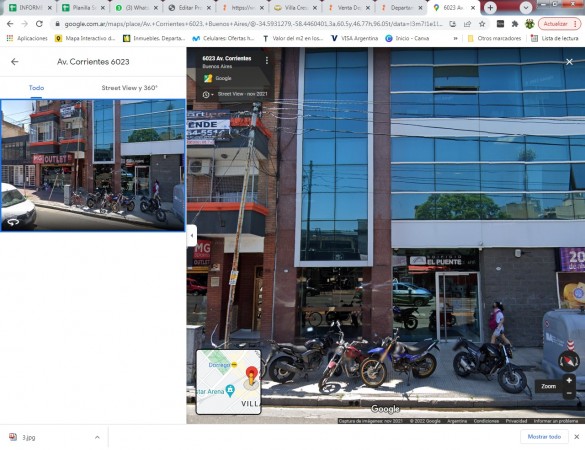
Task: Open the Street View date history dropdown
Action: click(208, 95)
